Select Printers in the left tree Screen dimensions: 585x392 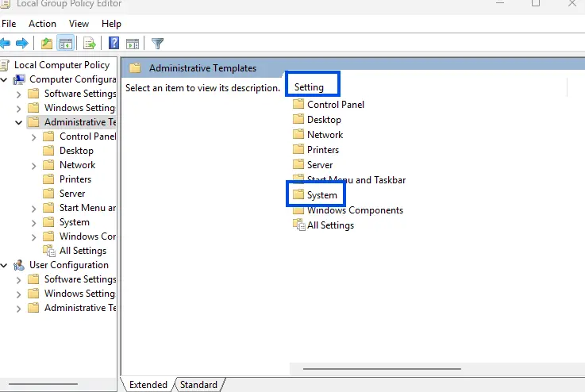(75, 179)
